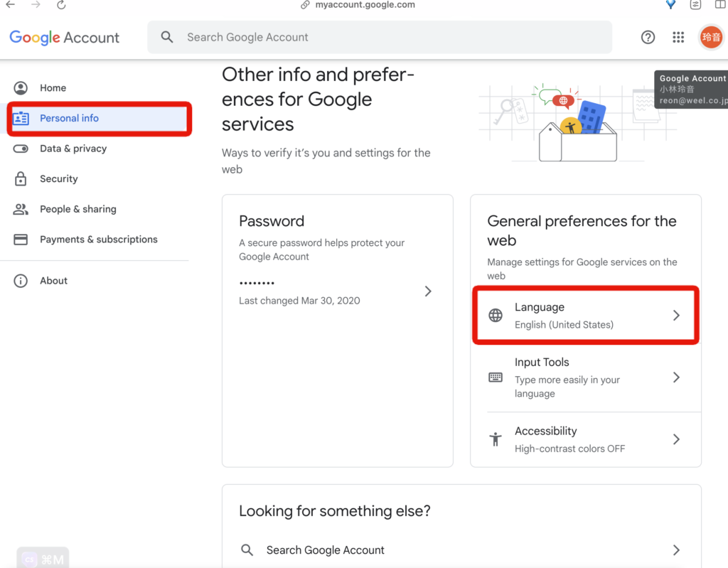Reload the page with refresh icon
The image size is (728, 568).
click(61, 5)
